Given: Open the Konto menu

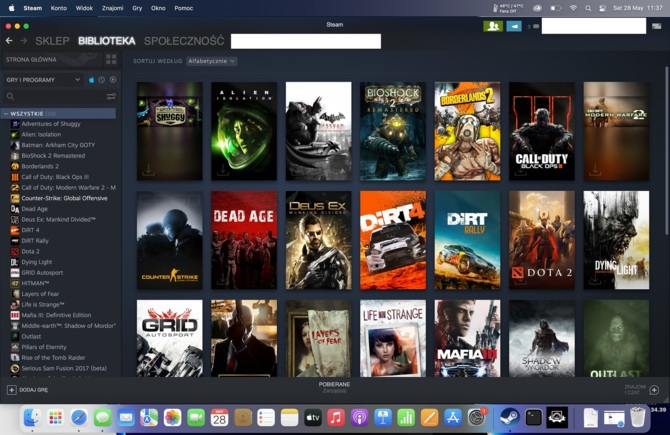Looking at the screenshot, I should 59,8.
